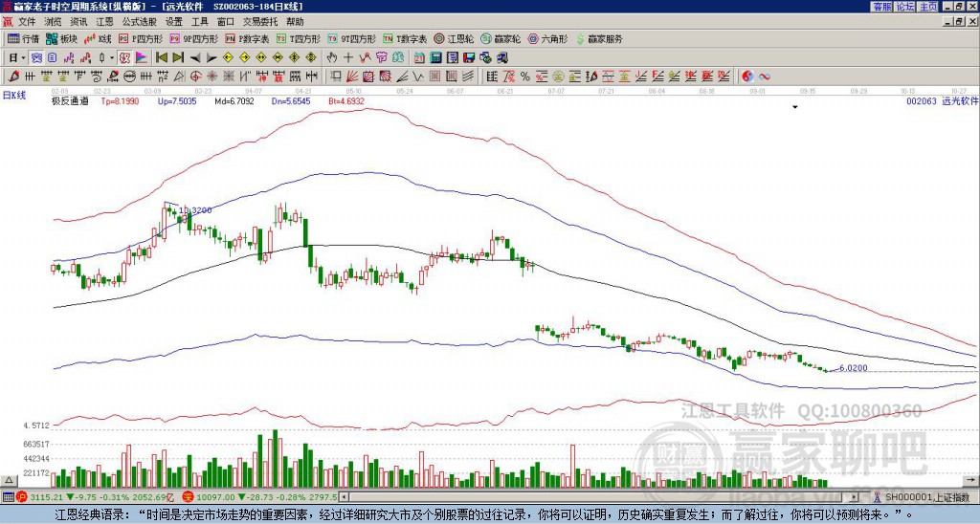Viewport: 980px width, 524px height.
Task: Click the Shenzhen index 10097.00 status entry
Action: click(x=261, y=497)
